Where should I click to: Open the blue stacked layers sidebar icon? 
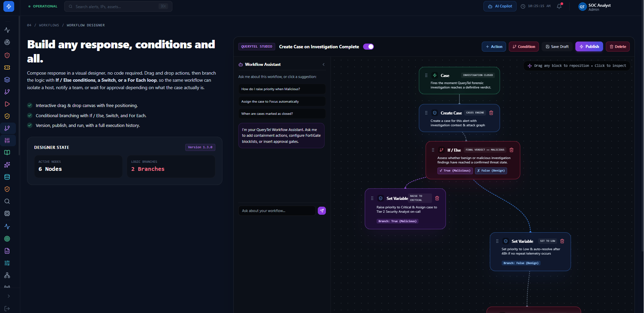(7, 80)
